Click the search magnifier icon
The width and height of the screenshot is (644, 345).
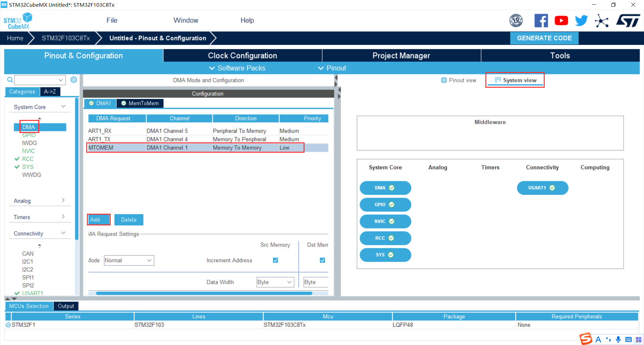point(10,80)
